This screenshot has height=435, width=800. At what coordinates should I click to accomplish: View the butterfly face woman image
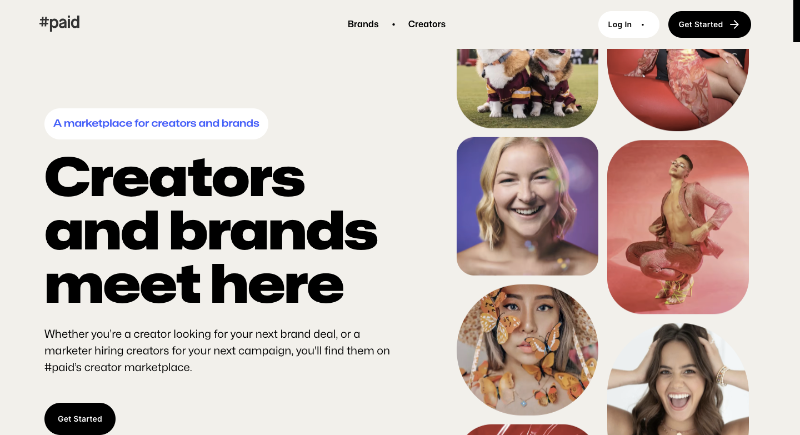[x=527, y=349]
